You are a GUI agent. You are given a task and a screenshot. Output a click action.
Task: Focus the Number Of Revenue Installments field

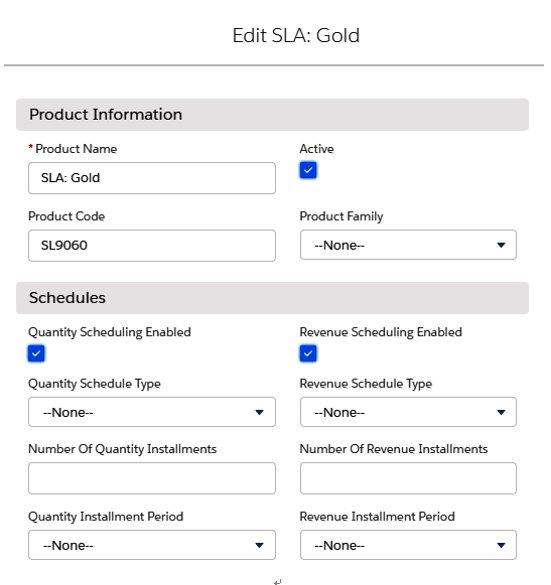pyautogui.click(x=408, y=478)
